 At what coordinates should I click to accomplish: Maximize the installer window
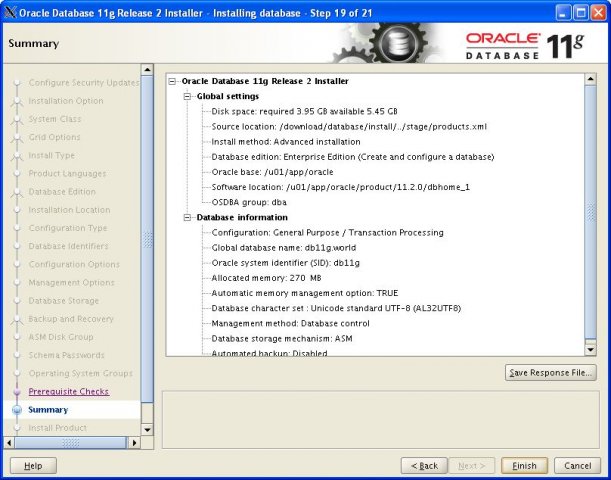(x=581, y=13)
